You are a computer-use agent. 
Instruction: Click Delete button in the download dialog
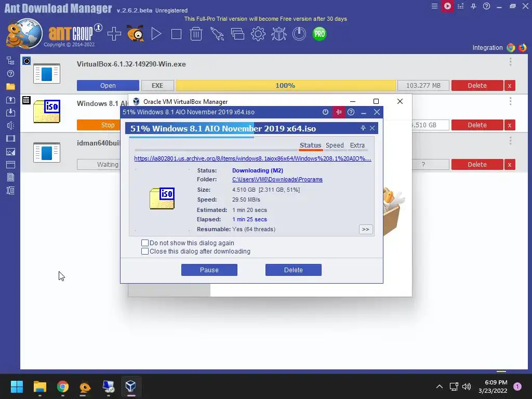294,270
